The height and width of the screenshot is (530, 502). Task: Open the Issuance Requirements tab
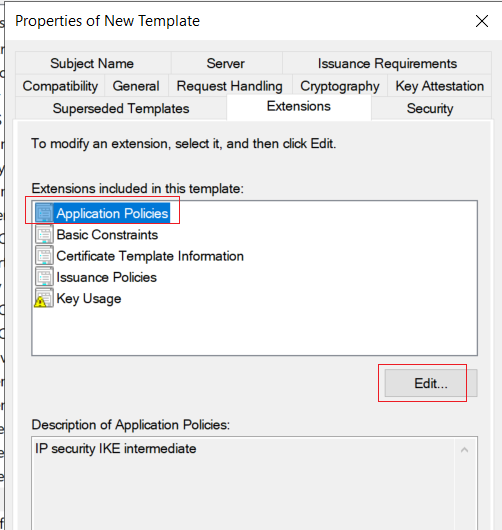[387, 63]
